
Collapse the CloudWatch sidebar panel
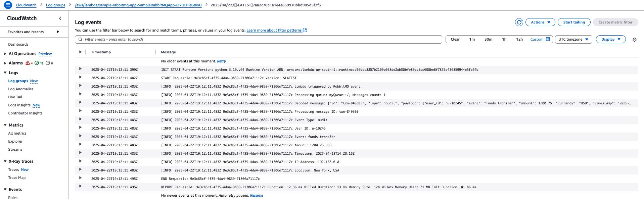[60, 18]
